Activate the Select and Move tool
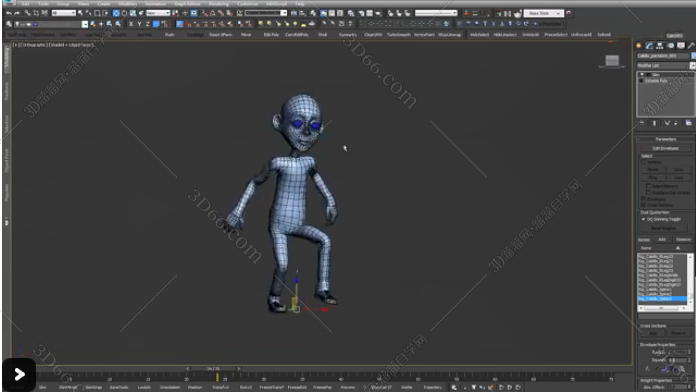 116,13
